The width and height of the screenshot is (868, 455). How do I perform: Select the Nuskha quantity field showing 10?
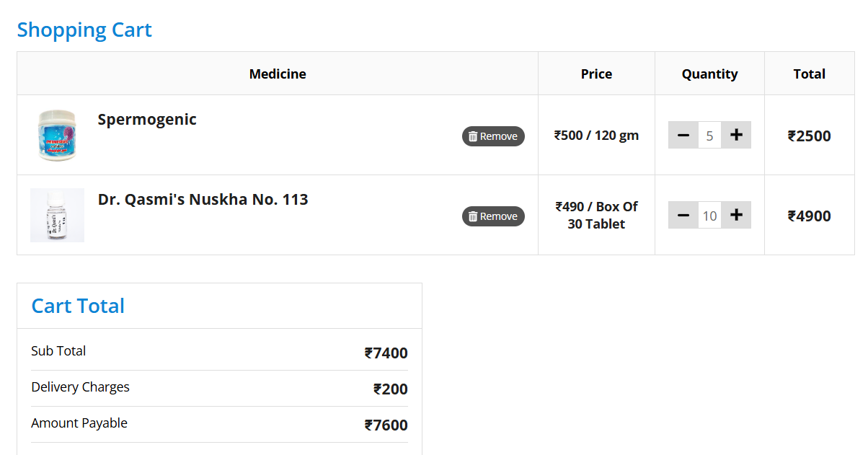[x=709, y=216]
